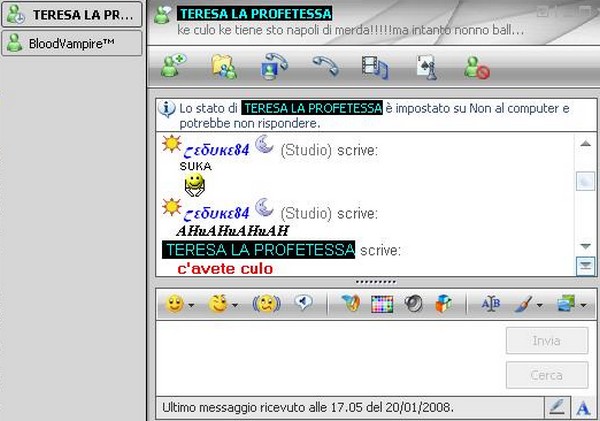Click the header name TERESA LA PROFETESSA
Image resolution: width=600 pixels, height=421 pixels.
pyautogui.click(x=254, y=14)
